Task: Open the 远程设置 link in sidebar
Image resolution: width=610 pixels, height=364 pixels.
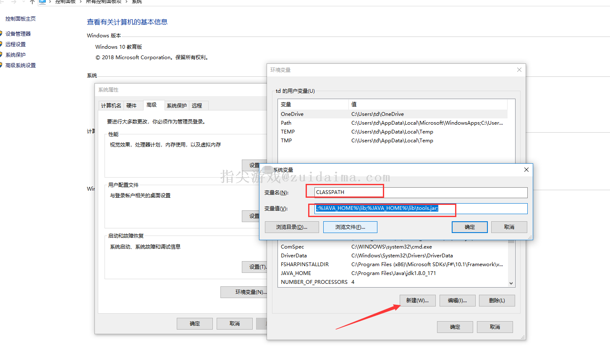Action: click(16, 44)
